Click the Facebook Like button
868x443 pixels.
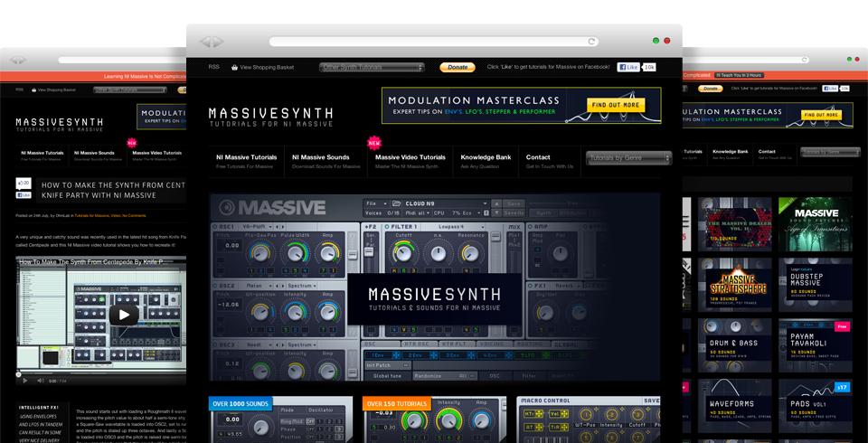click(x=628, y=67)
